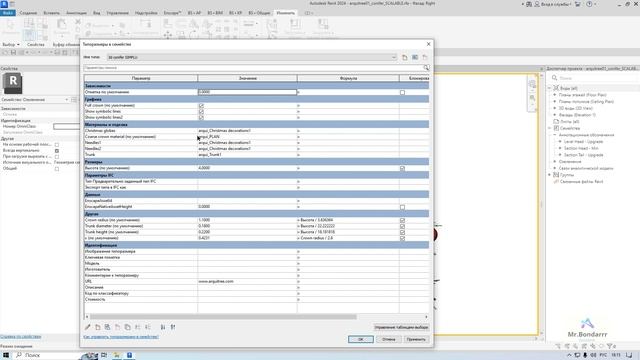
Task: Click the parameter search input field
Action: coord(253,68)
